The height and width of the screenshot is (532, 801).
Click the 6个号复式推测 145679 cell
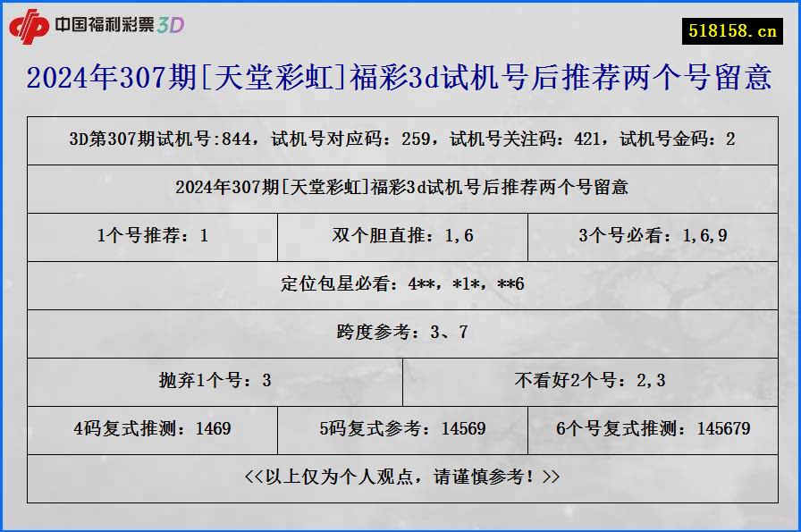(653, 429)
